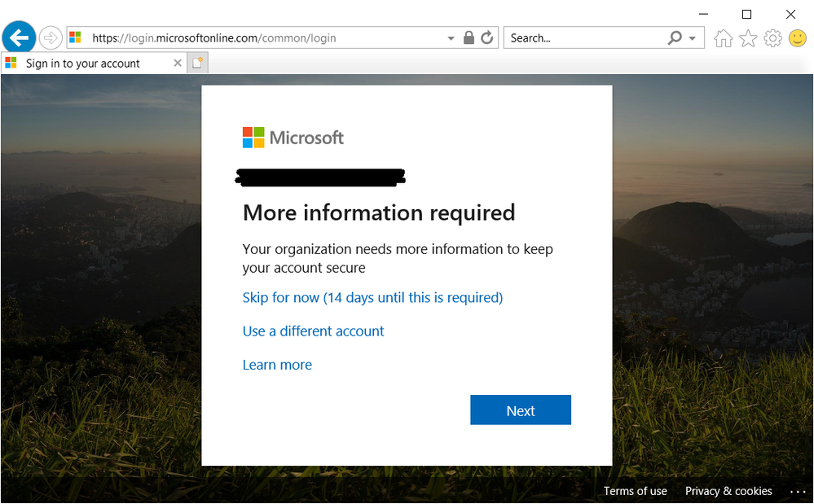Image resolution: width=814 pixels, height=504 pixels.
Task: Click the magnifier search icon in search box
Action: pos(675,37)
